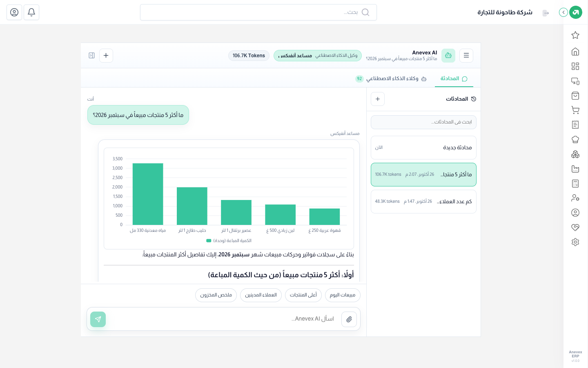Screen dimensions: 588x368
Task: Switch to وكلاء الذكاء الاصطناعي tab
Action: click(x=391, y=79)
